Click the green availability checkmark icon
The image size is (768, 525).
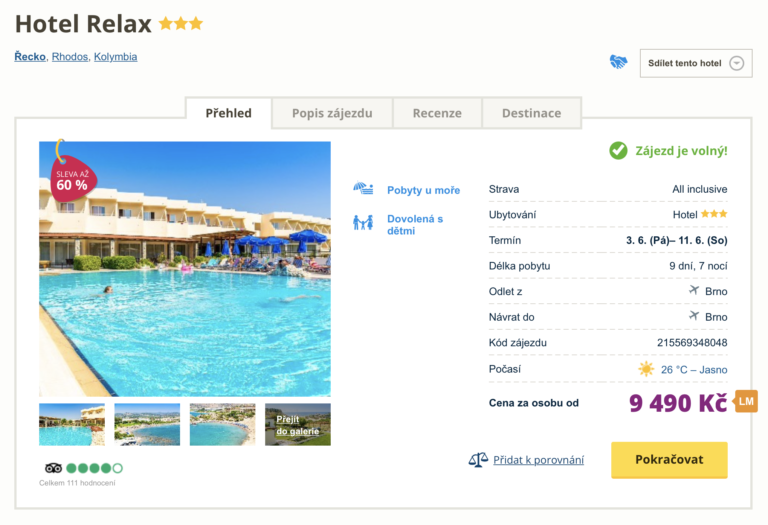pos(619,151)
